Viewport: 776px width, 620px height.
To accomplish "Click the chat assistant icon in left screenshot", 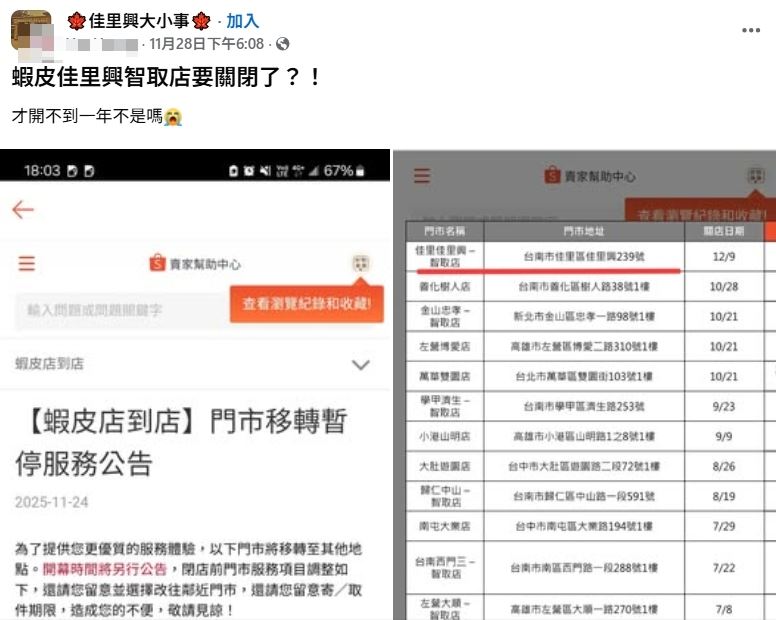I will click(360, 263).
